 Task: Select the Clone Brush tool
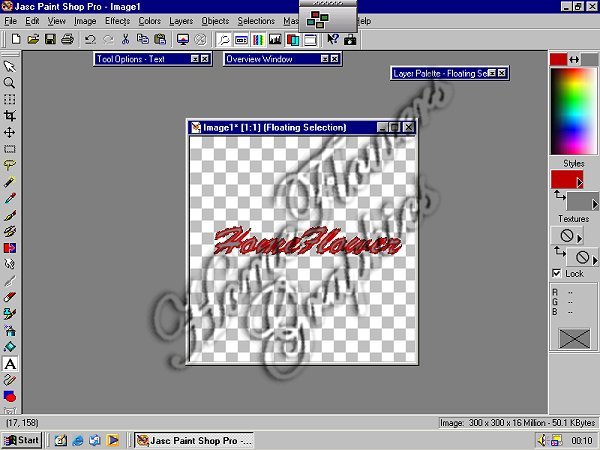point(10,231)
